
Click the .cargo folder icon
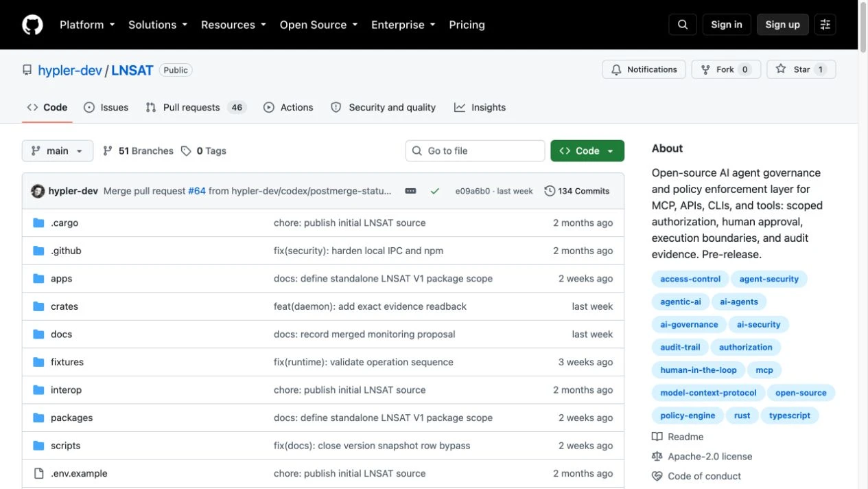tap(38, 223)
